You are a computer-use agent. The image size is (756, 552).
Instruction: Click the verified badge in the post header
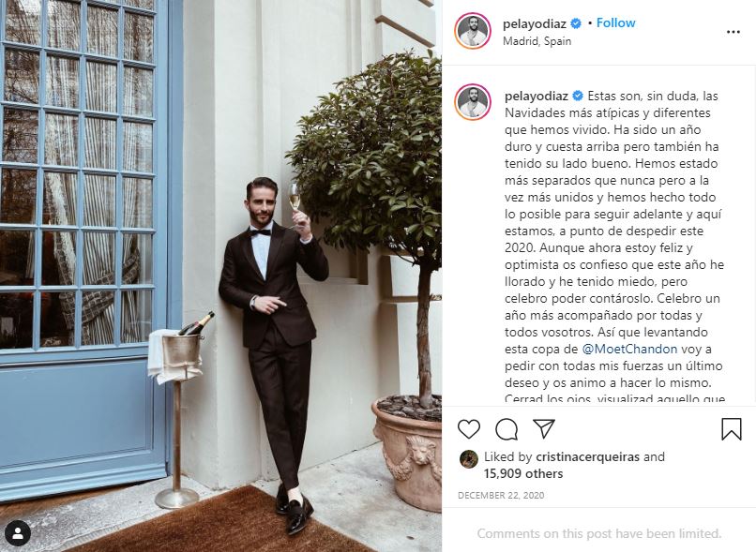coord(576,23)
